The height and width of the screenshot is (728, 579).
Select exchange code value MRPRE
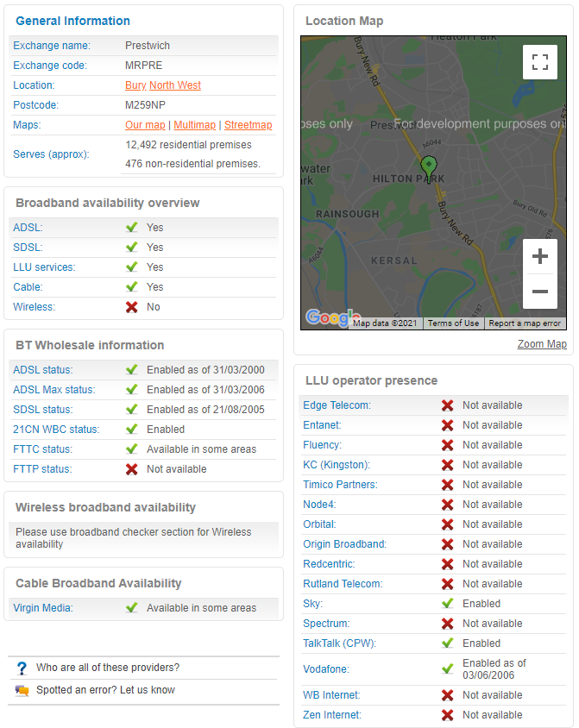[x=143, y=66]
